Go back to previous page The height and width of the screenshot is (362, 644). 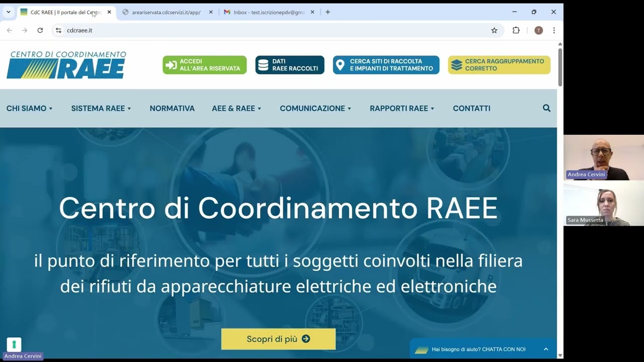click(x=10, y=30)
